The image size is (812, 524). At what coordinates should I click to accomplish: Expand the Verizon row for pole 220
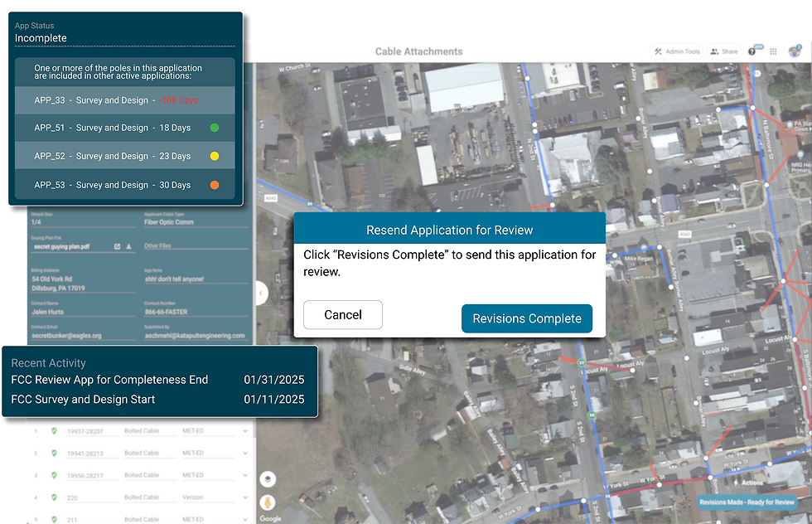(x=245, y=497)
